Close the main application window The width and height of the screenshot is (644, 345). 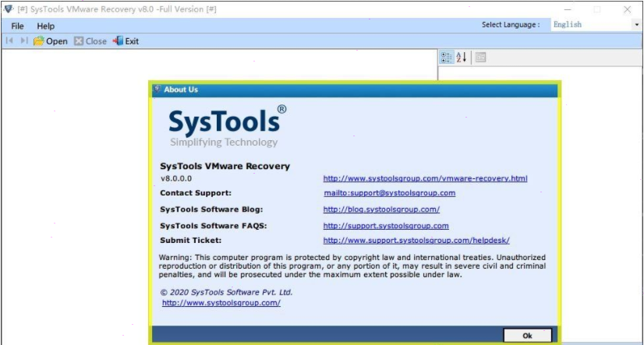[x=627, y=9]
